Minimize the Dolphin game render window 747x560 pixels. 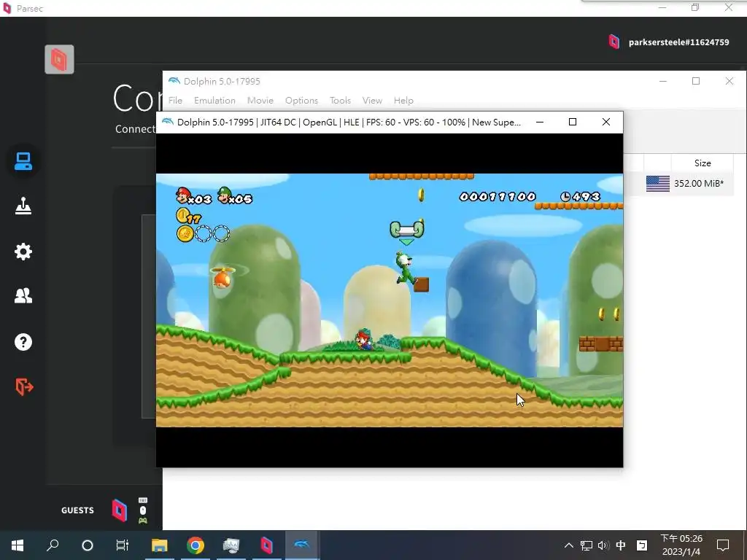(539, 122)
